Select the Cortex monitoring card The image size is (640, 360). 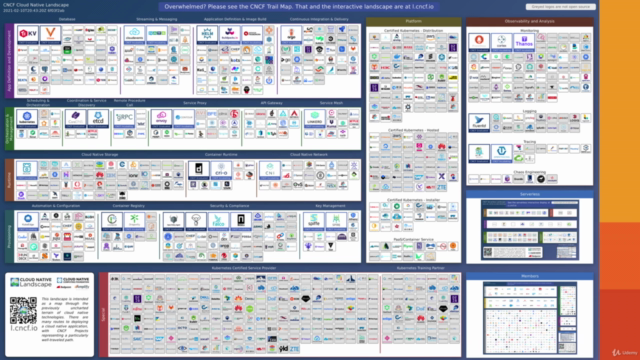click(x=501, y=42)
